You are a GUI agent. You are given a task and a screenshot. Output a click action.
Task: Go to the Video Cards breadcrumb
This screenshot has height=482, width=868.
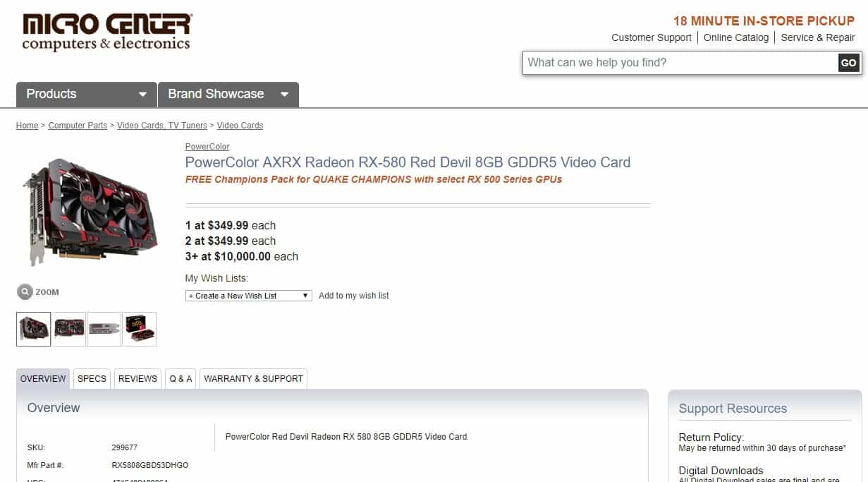240,126
